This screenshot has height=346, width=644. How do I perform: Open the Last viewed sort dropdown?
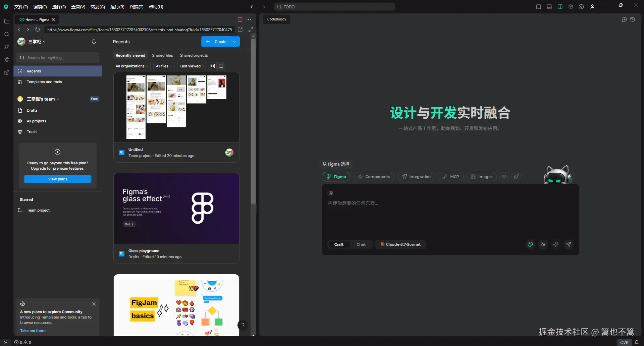pyautogui.click(x=192, y=66)
